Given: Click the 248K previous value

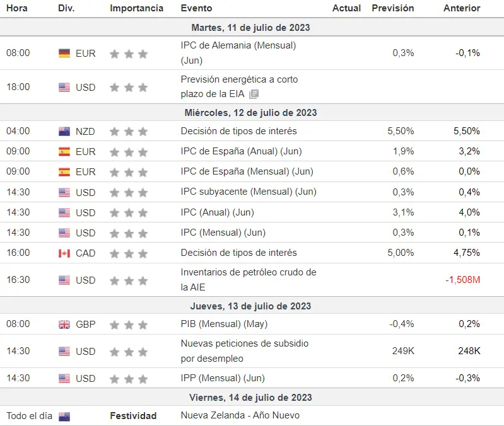Looking at the screenshot, I should [469, 351].
